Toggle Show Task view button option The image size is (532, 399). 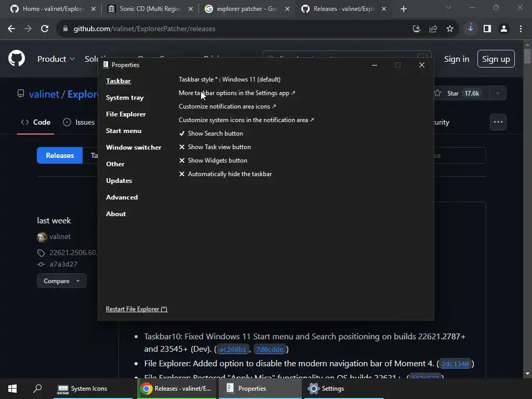click(x=215, y=147)
